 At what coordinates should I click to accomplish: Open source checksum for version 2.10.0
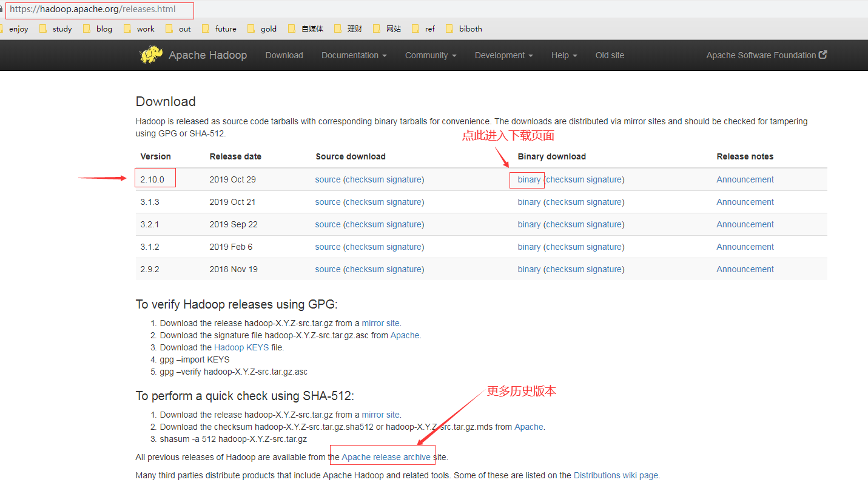pos(365,179)
